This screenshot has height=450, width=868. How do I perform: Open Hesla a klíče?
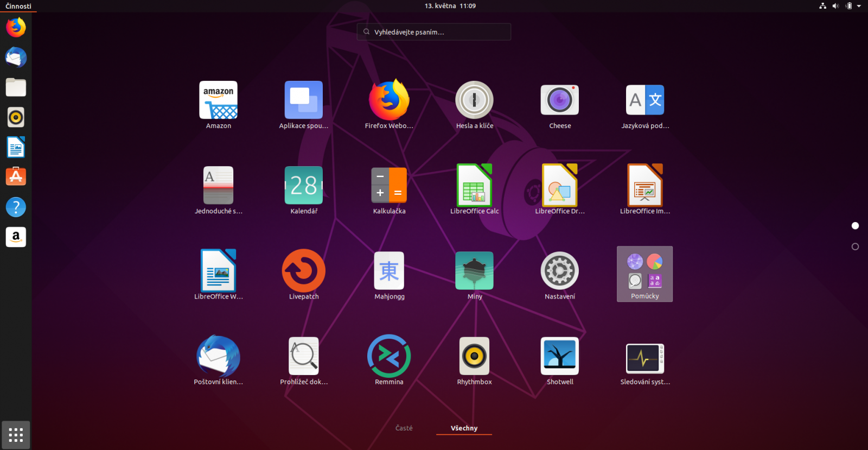475,106
